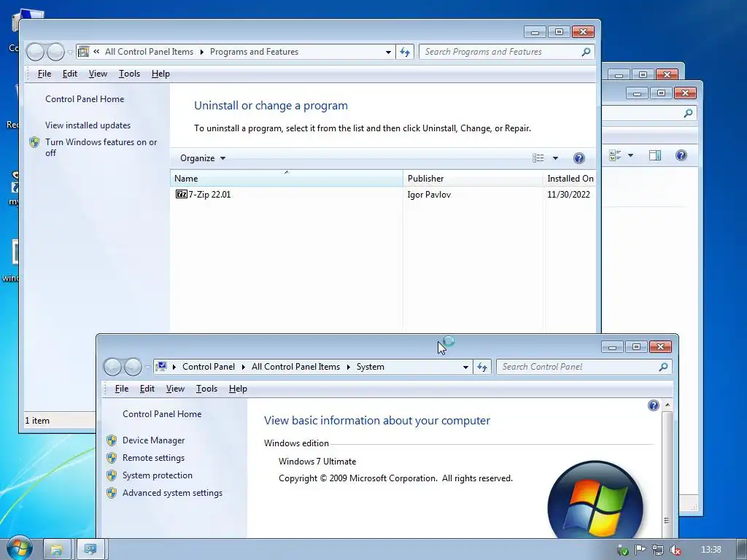The width and height of the screenshot is (747, 560).
Task: Click the computer icon in System address bar
Action: tap(161, 366)
